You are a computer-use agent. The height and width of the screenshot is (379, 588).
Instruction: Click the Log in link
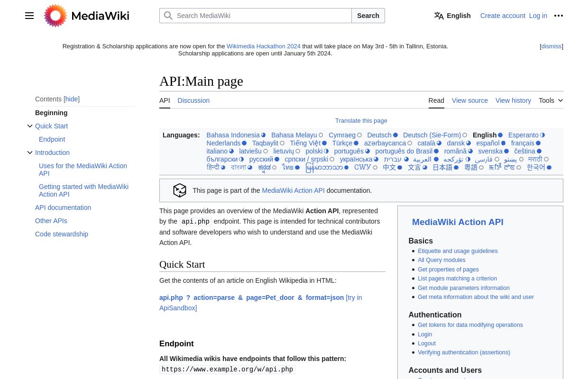pos(538,16)
